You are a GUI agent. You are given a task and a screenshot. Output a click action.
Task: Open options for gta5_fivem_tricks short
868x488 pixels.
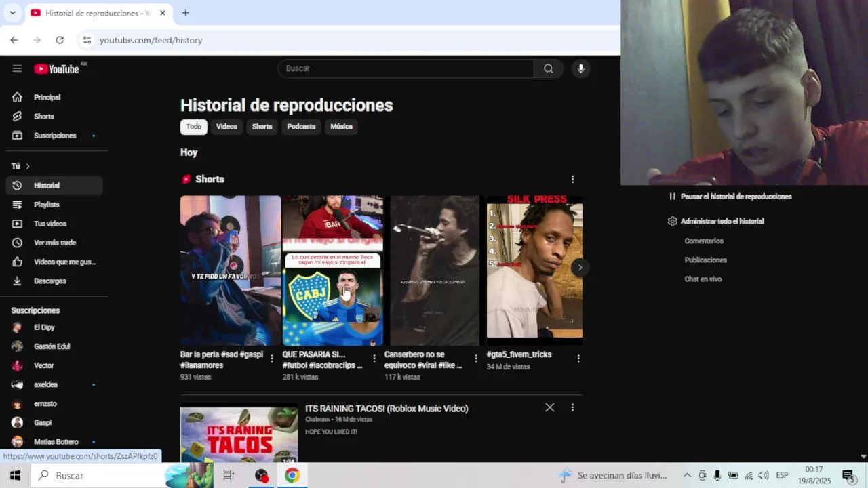coord(578,359)
